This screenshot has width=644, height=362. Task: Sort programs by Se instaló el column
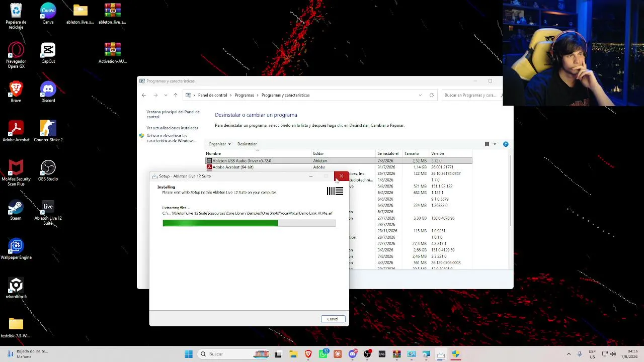click(x=389, y=153)
